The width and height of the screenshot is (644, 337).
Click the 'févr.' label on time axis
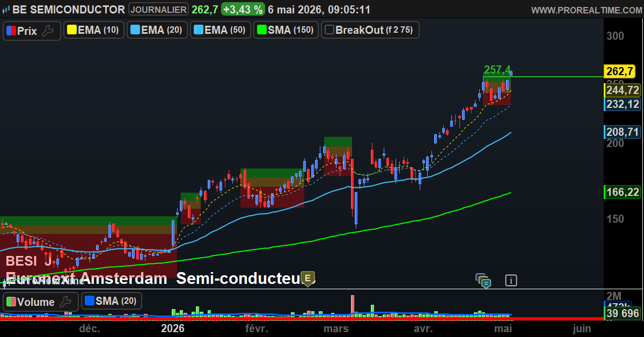256,328
